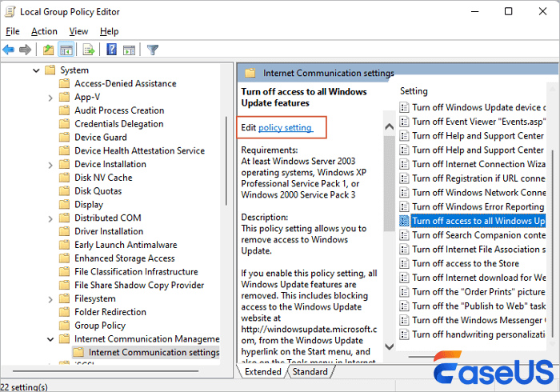Switch to the Standard tab
The height and width of the screenshot is (392, 560).
pyautogui.click(x=310, y=372)
